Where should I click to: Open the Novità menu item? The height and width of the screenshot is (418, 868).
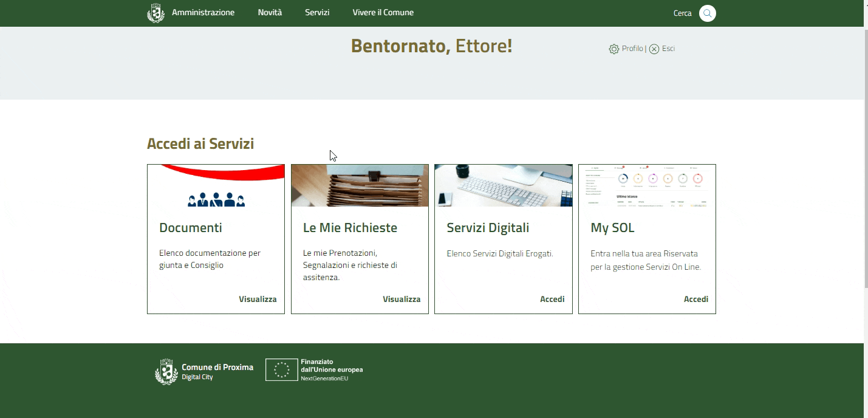tap(270, 13)
